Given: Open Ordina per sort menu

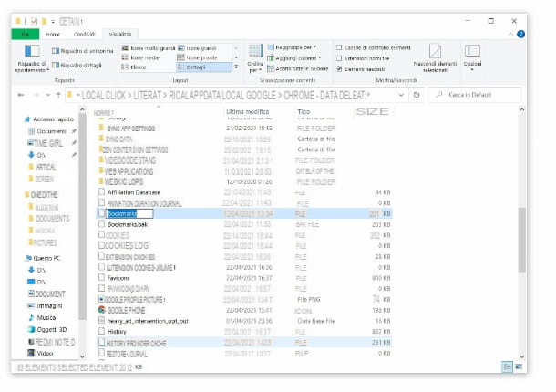Looking at the screenshot, I should (x=255, y=58).
